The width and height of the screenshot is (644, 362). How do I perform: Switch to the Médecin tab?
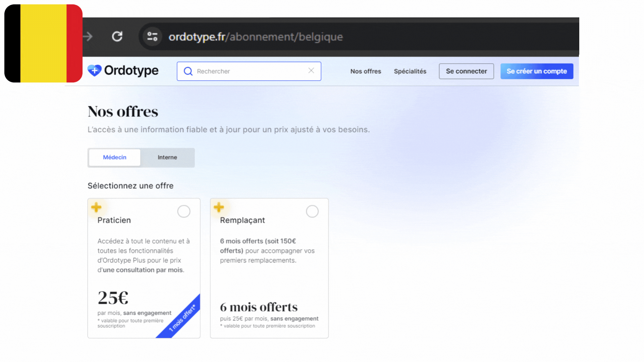point(114,158)
